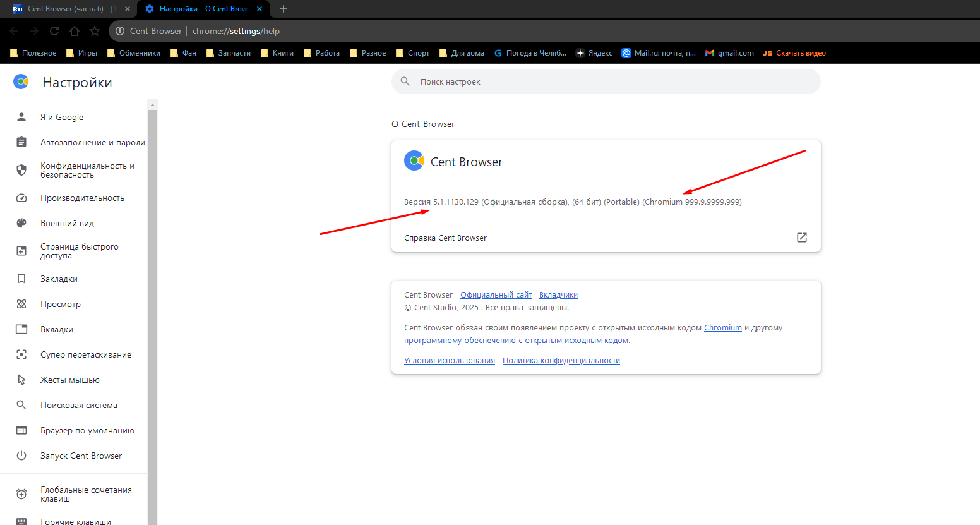Open Cent Browser help external link icon
Screen dimensions: 980x525
pos(801,238)
